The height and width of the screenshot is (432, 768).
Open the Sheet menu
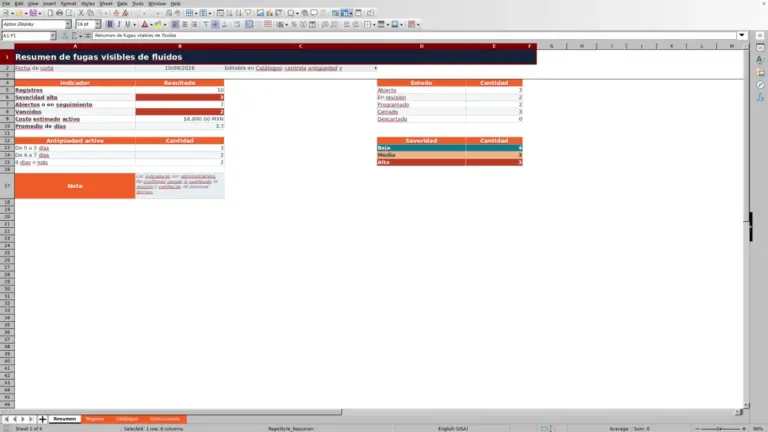106,3
